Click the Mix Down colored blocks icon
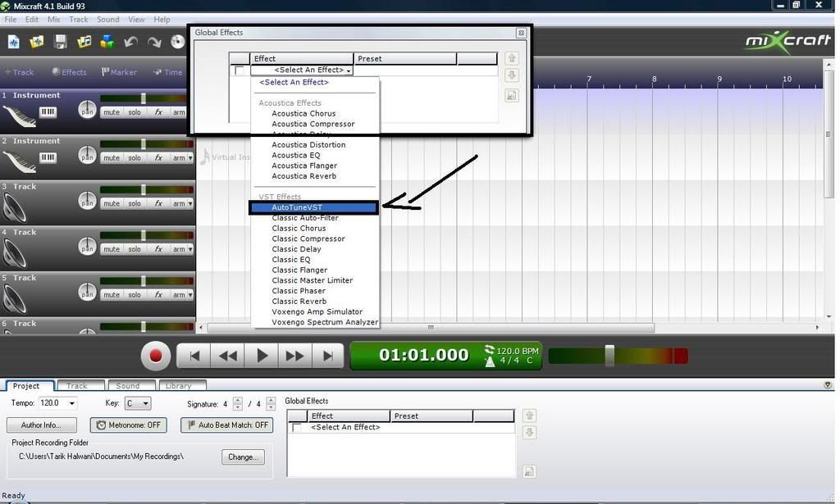 107,42
